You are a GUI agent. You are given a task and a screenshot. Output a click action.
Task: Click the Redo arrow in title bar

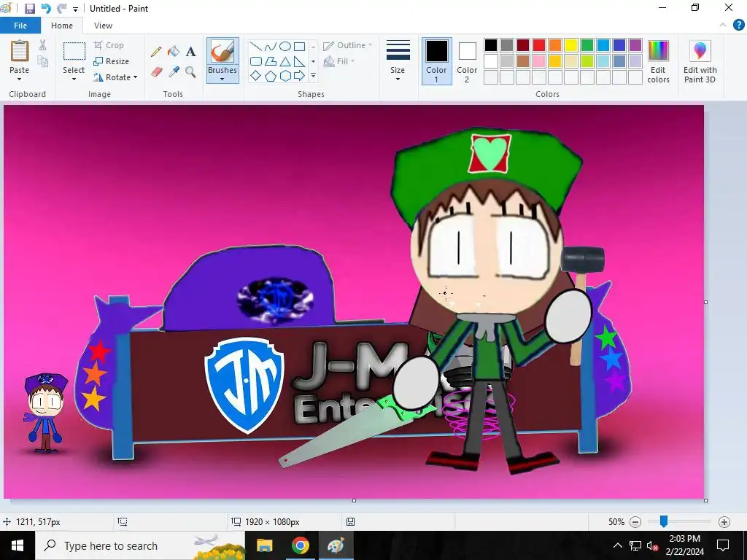point(61,9)
